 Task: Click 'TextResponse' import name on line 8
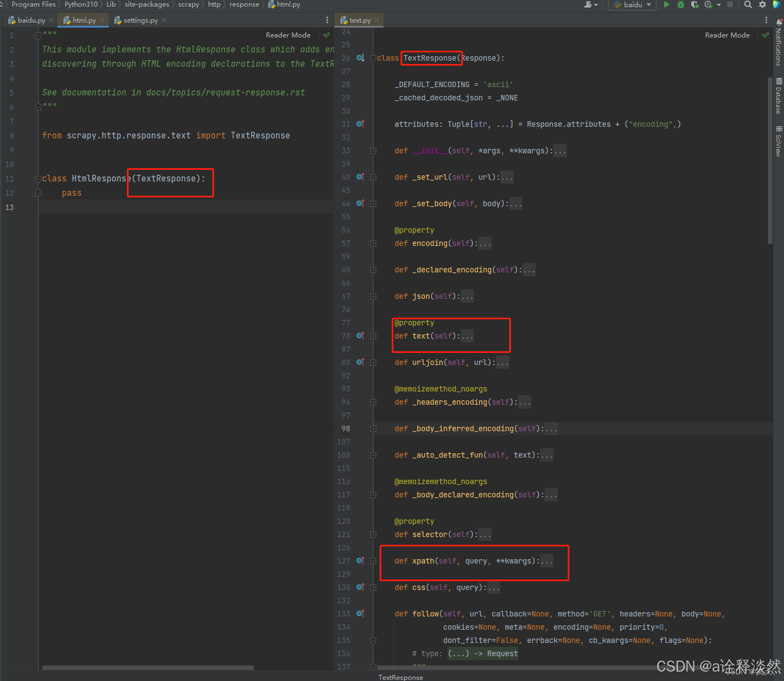(260, 136)
